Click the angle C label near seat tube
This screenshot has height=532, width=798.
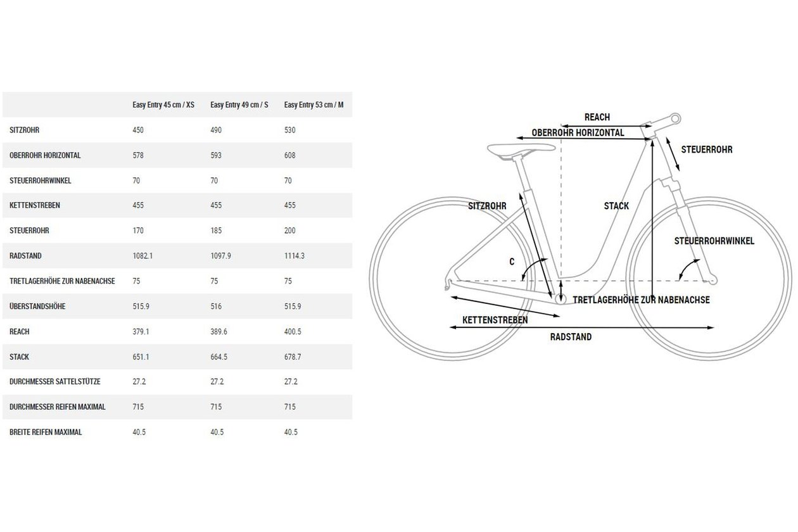click(x=512, y=261)
